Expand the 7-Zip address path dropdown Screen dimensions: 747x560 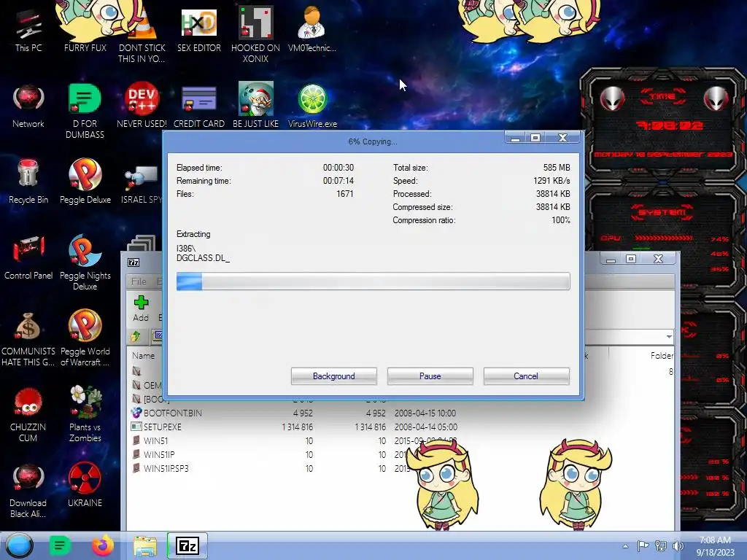point(669,337)
